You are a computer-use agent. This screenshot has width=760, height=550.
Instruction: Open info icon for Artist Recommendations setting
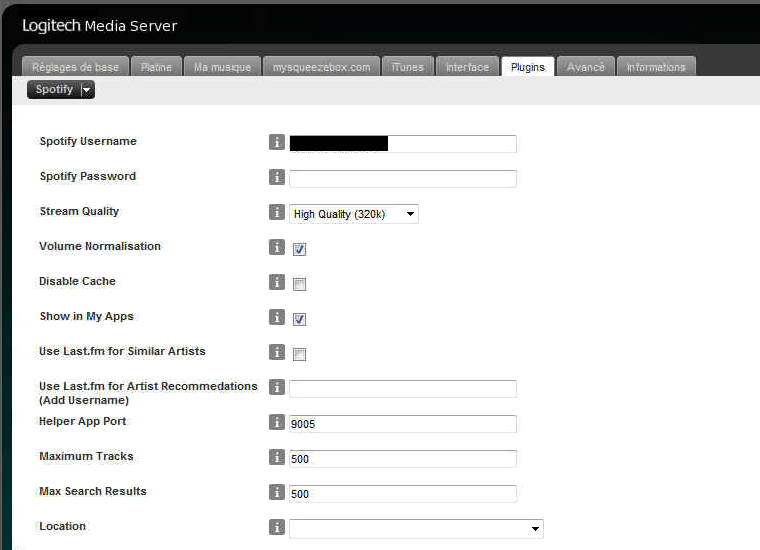[x=277, y=387]
